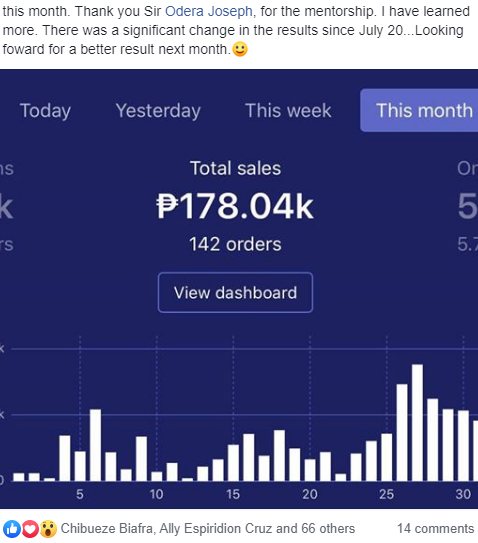Select the This month tab
The image size is (478, 543).
419,110
